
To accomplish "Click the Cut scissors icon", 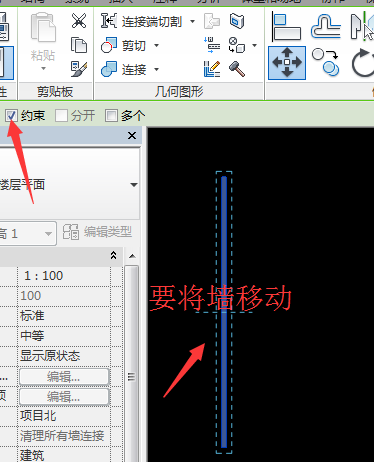I will 79,21.
